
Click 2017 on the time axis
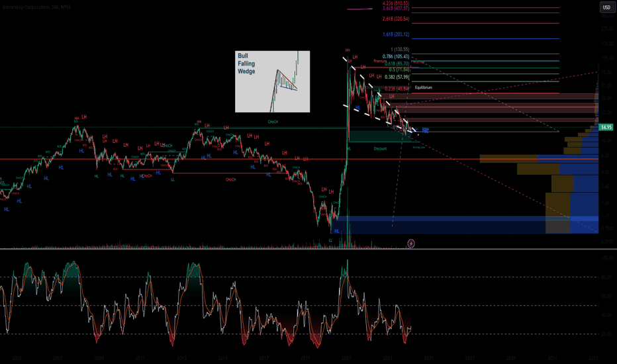pos(263,358)
